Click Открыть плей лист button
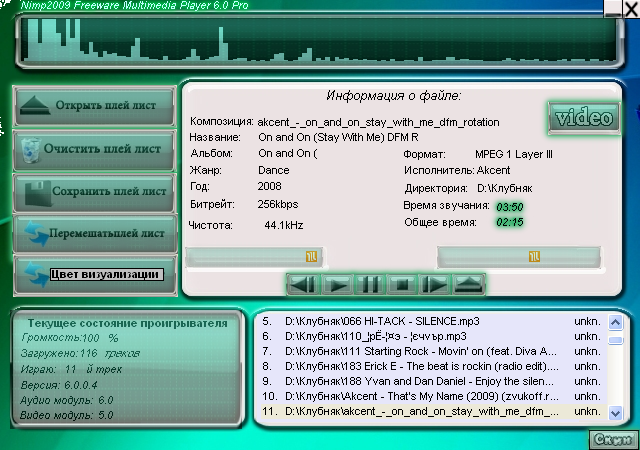 point(95,106)
